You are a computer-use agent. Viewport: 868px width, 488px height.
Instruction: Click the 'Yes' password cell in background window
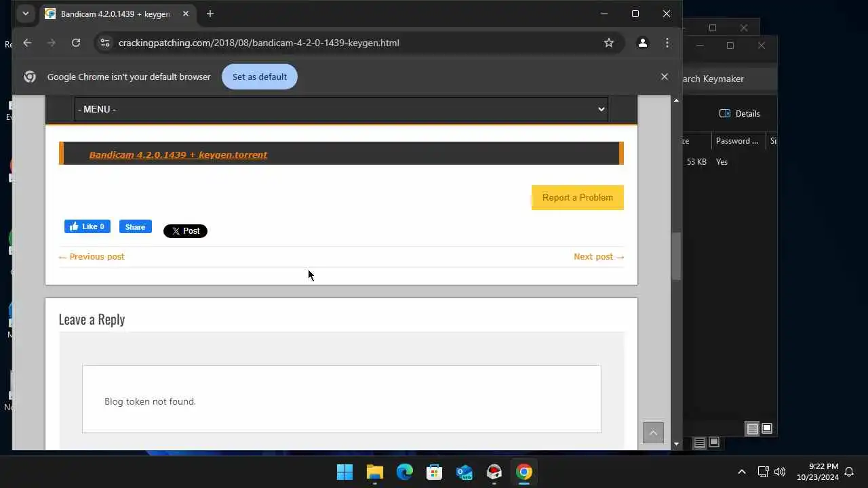click(x=722, y=162)
